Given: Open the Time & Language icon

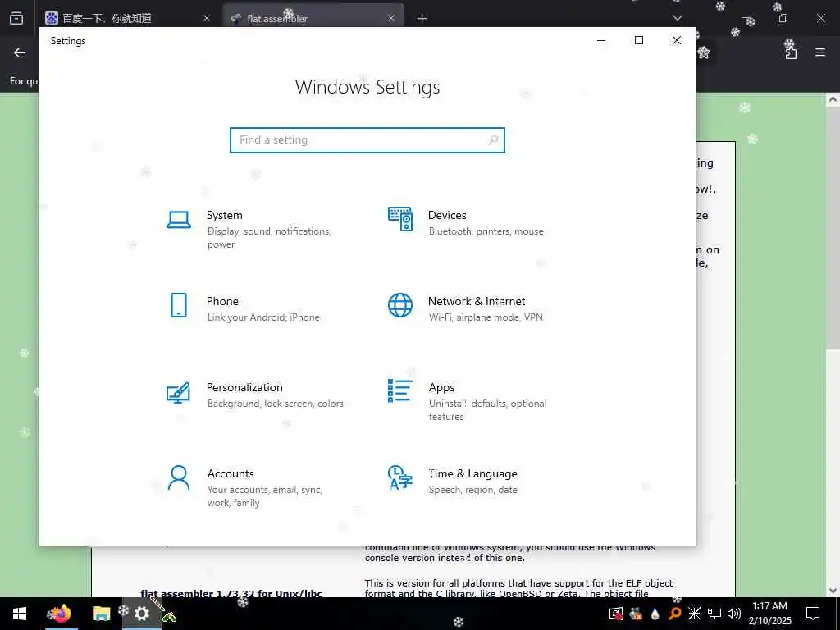Looking at the screenshot, I should (x=400, y=478).
